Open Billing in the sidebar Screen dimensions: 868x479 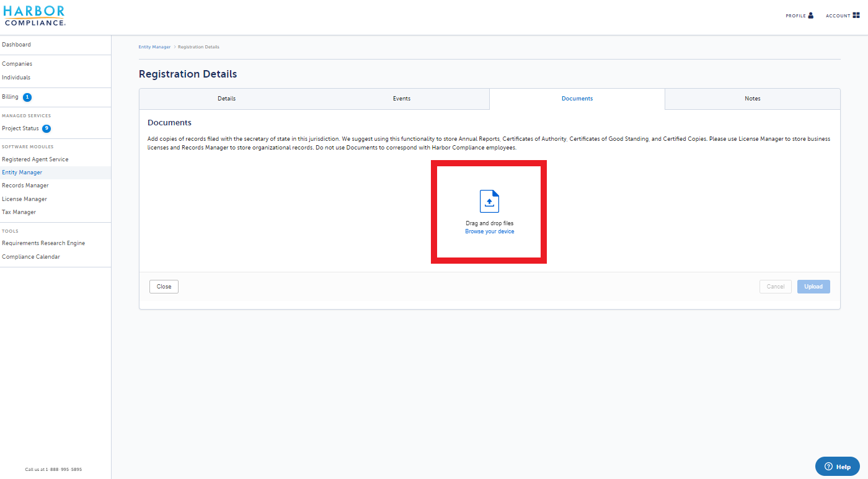coord(10,97)
